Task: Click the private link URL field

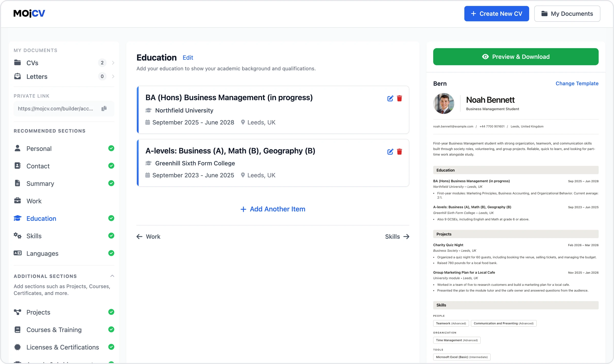Action: click(64, 109)
